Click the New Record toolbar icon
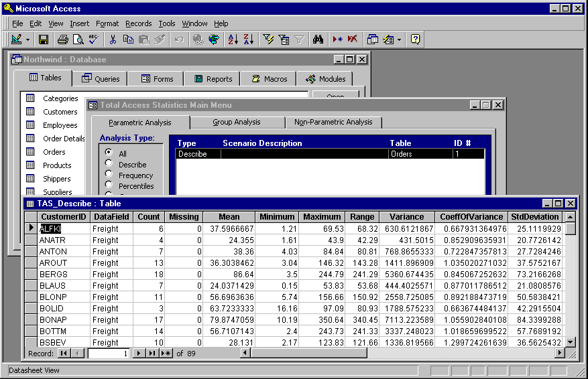 click(337, 40)
